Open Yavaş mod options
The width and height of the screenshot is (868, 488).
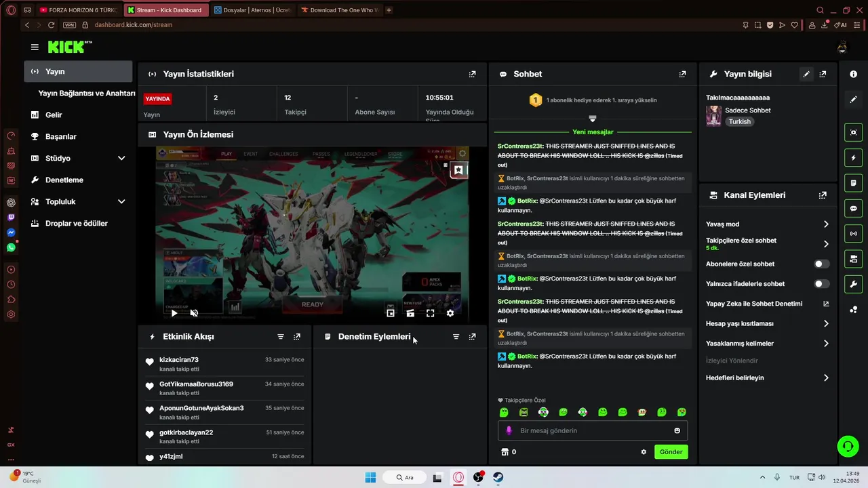point(767,224)
